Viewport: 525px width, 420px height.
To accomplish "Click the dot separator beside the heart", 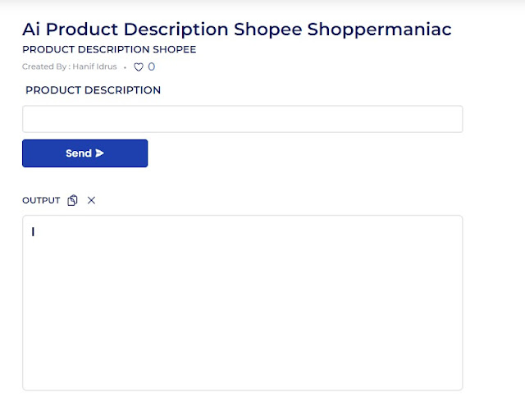I will coord(125,67).
